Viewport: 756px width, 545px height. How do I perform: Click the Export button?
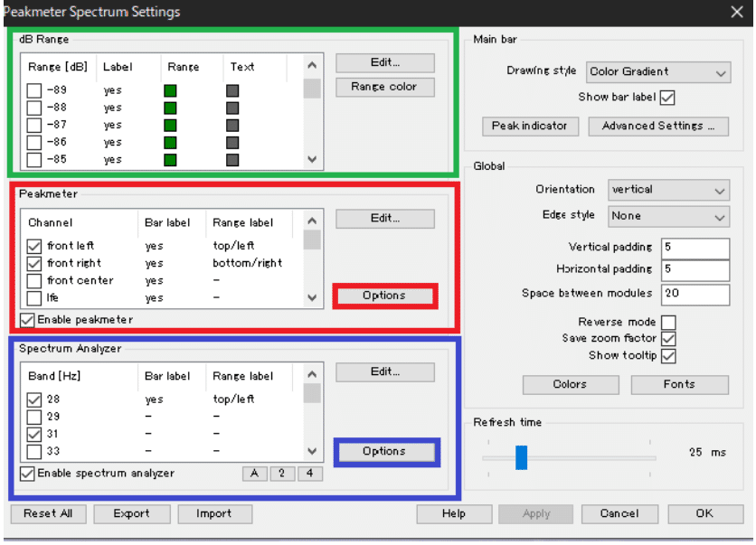132,514
